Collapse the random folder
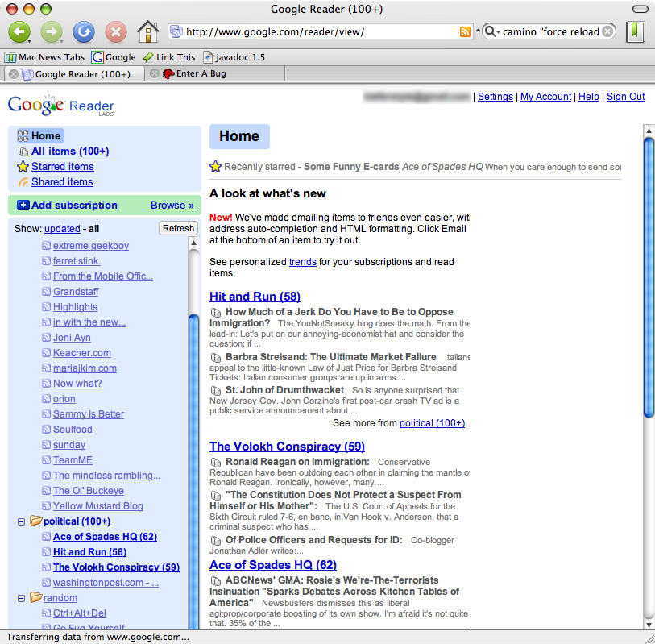The height and width of the screenshot is (644, 655). point(21,598)
